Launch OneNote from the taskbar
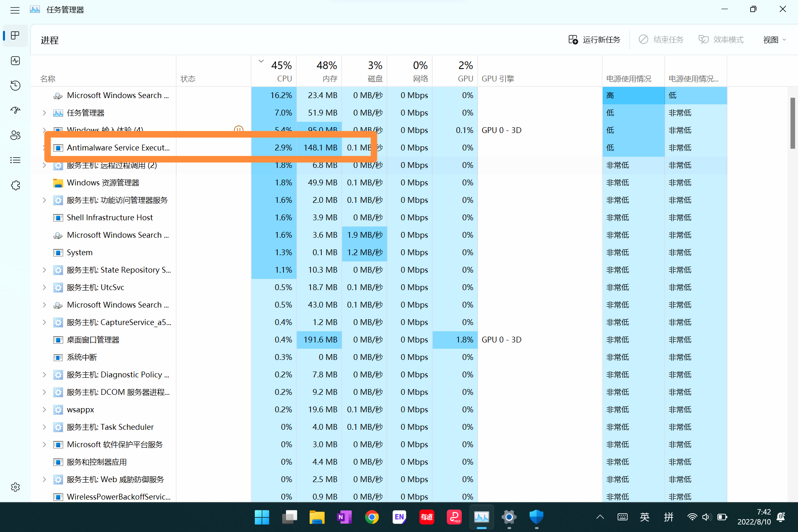Image resolution: width=798 pixels, height=532 pixels. tap(344, 517)
